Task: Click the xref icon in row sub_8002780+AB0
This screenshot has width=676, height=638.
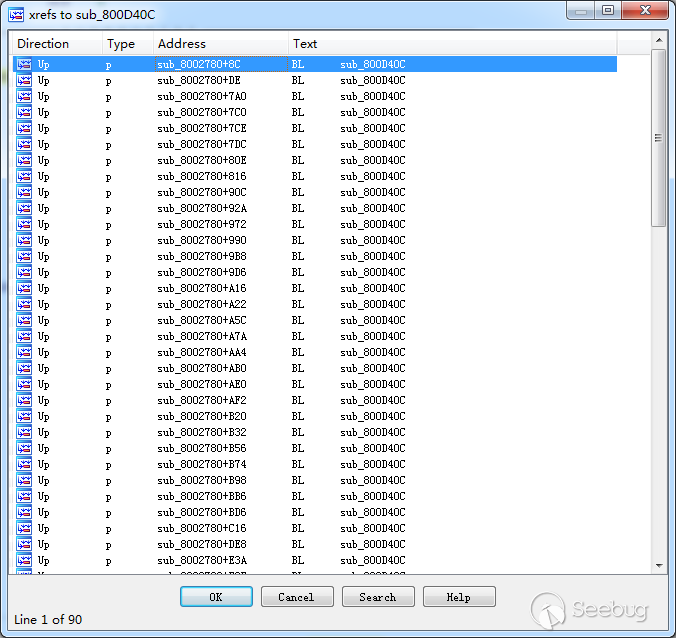Action: (x=24, y=368)
